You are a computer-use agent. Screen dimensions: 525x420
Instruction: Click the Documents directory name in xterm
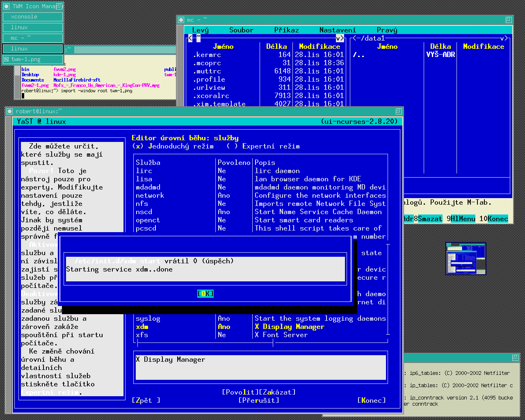point(32,80)
